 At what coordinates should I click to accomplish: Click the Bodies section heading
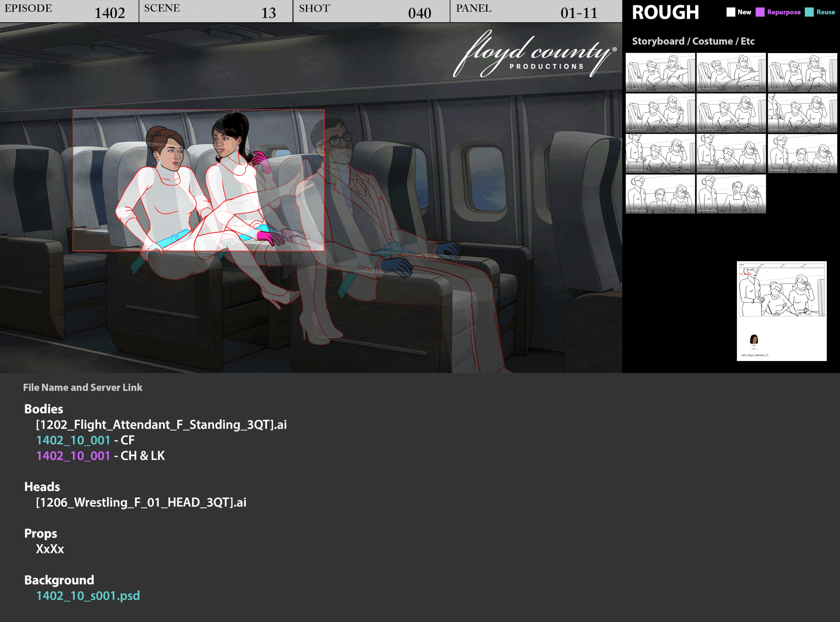point(44,409)
